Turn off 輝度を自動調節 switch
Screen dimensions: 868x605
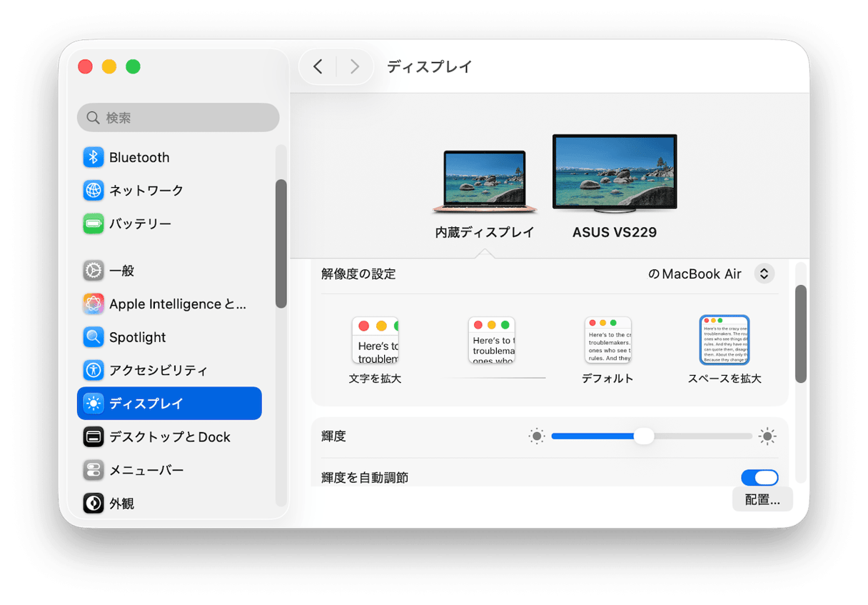pyautogui.click(x=759, y=477)
